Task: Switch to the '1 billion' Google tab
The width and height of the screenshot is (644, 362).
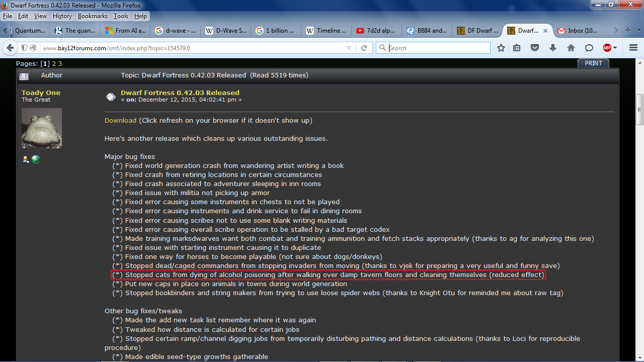Action: pyautogui.click(x=276, y=31)
